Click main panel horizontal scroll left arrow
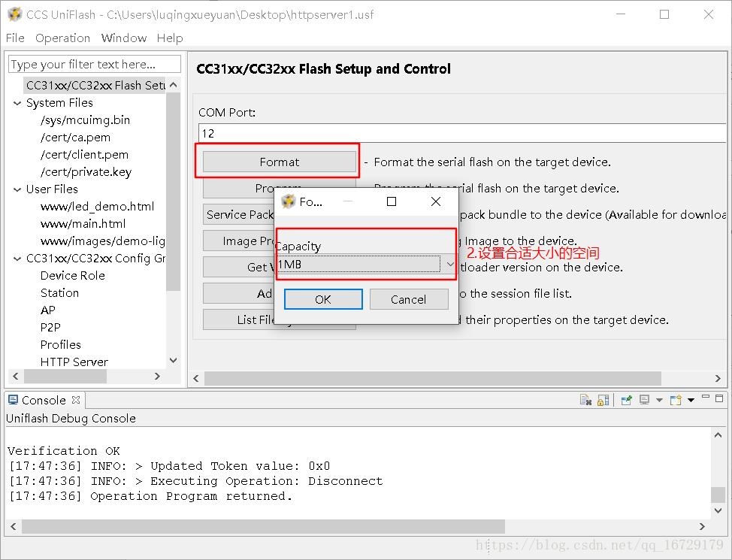Screen dimensions: 732x560 click(196, 378)
